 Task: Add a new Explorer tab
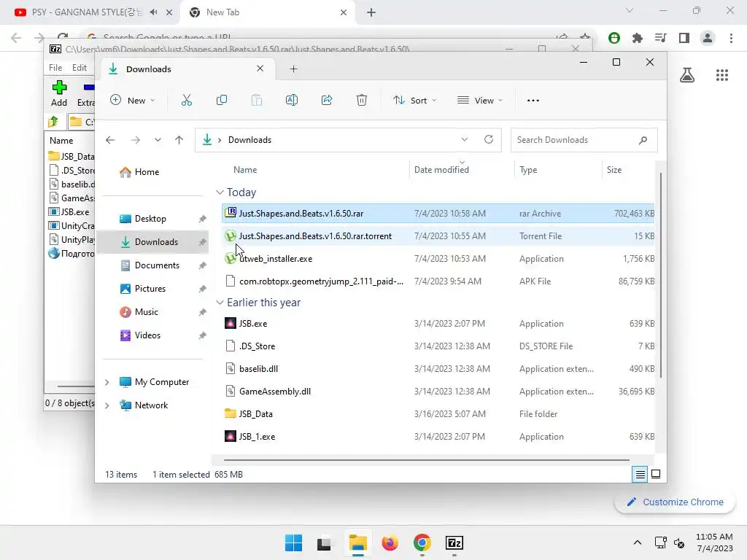(x=293, y=69)
